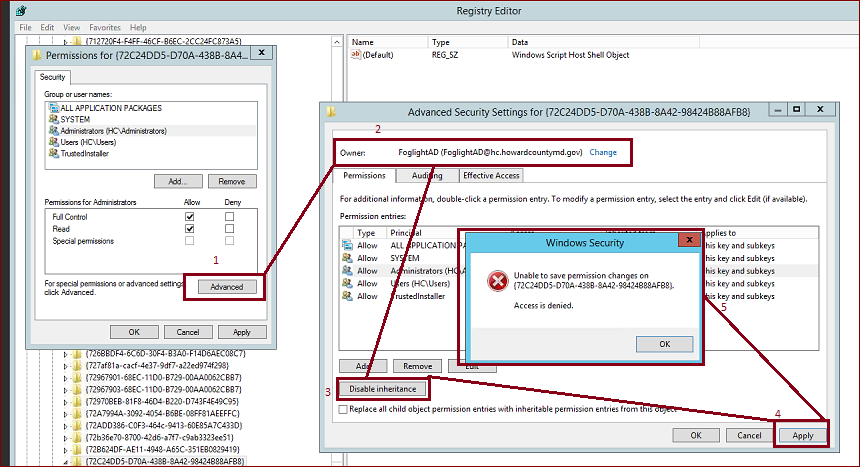
Task: Click the folder icon of key {7268BDF4-6C6D-30F4-B3A0-F14D6AEC08C7}
Action: (x=77, y=353)
